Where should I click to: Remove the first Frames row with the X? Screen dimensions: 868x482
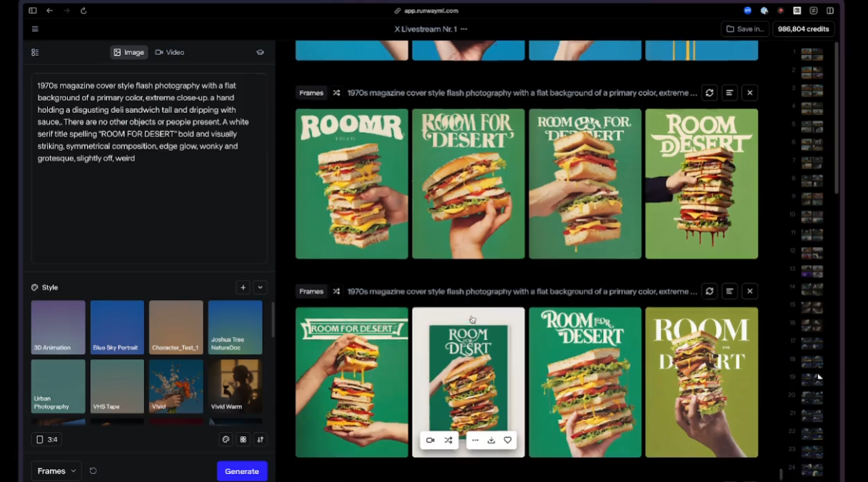pos(750,93)
